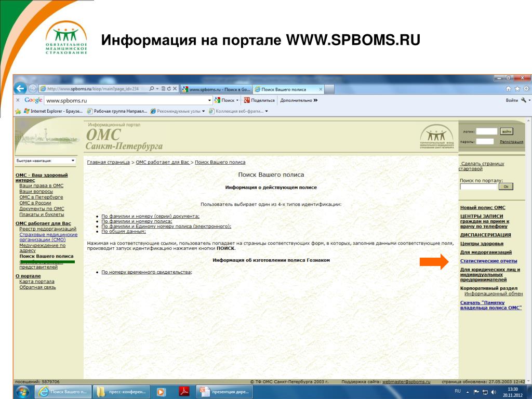Click the пароль input field

[x=485, y=141]
